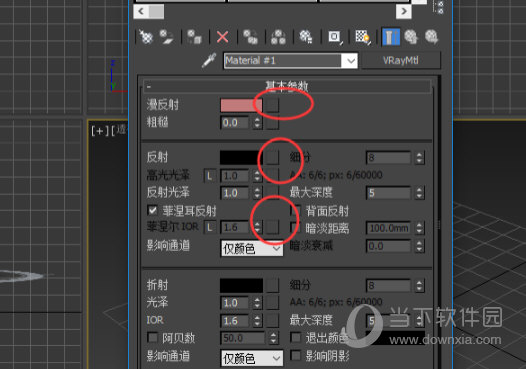Click the 漫反射 map slot button
Viewport: 526px width, 369px height.
272,105
